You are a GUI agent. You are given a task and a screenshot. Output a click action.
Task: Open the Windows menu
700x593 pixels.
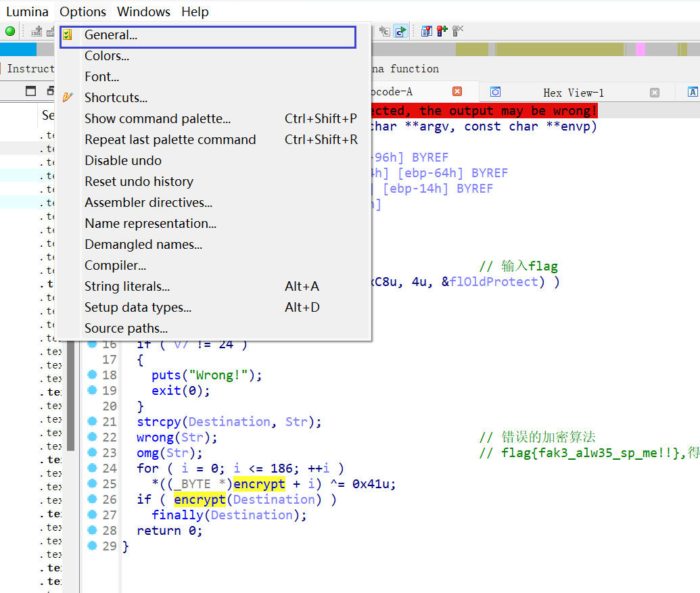(143, 12)
